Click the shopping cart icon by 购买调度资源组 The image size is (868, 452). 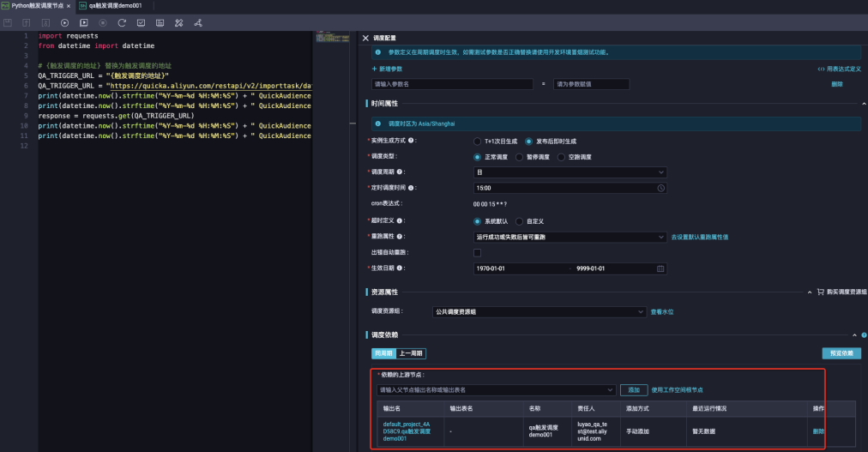[x=820, y=292]
